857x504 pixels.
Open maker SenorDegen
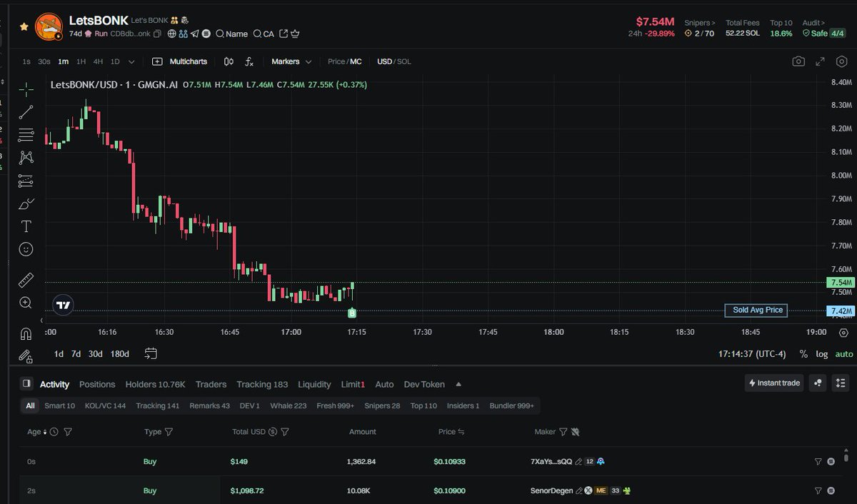[551, 490]
